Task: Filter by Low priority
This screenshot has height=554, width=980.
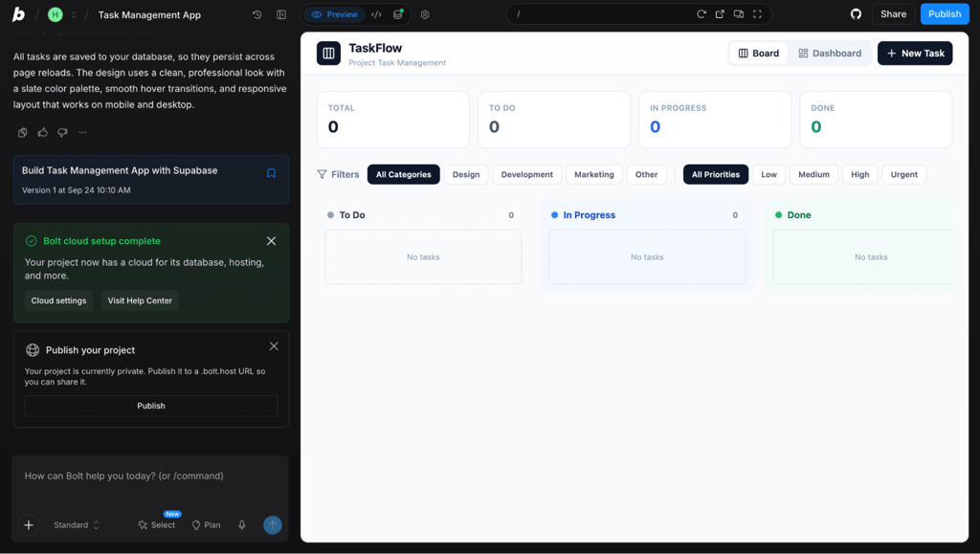Action: 768,174
